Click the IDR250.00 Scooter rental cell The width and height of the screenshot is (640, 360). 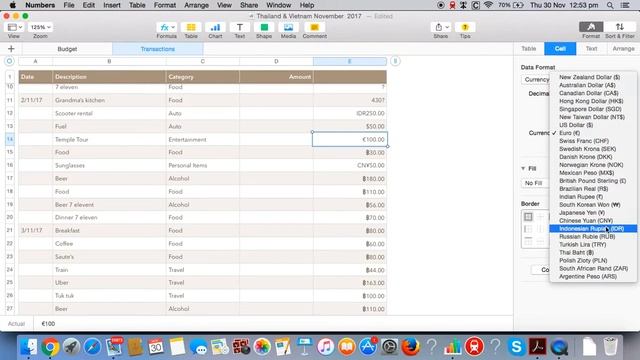click(x=350, y=113)
